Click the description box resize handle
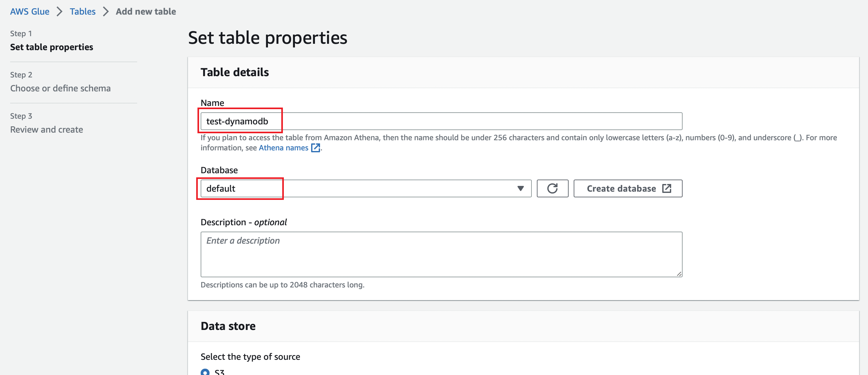This screenshot has width=868, height=375. 679,274
